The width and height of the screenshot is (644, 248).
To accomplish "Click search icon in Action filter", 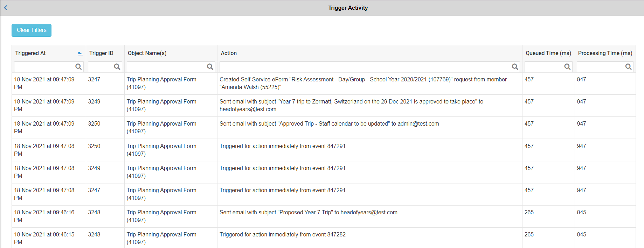I will point(515,67).
